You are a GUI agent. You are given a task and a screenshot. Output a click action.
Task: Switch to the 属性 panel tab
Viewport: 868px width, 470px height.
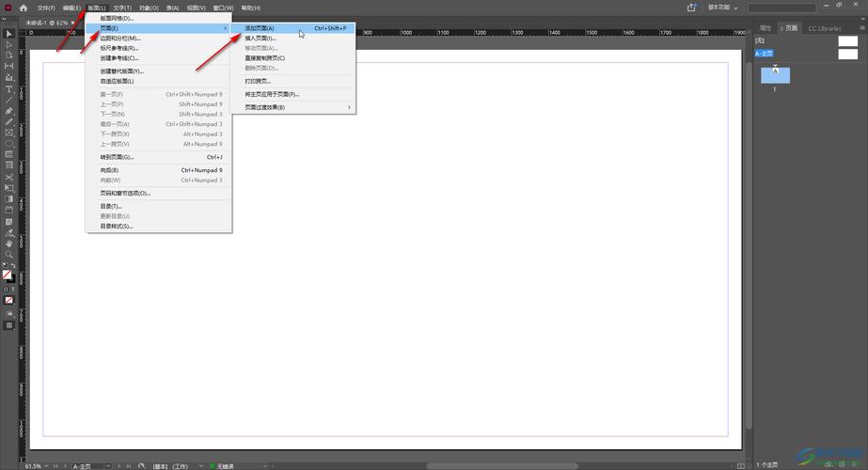pyautogui.click(x=765, y=27)
